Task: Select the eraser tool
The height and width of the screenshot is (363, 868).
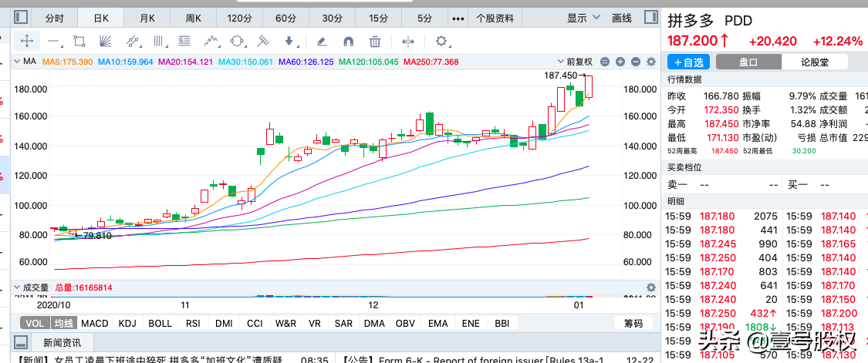Action: point(322,41)
